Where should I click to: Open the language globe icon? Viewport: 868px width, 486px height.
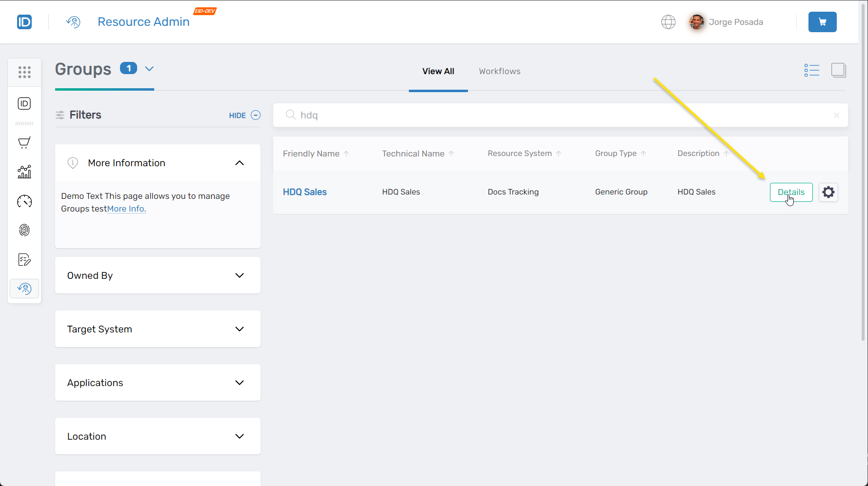668,22
